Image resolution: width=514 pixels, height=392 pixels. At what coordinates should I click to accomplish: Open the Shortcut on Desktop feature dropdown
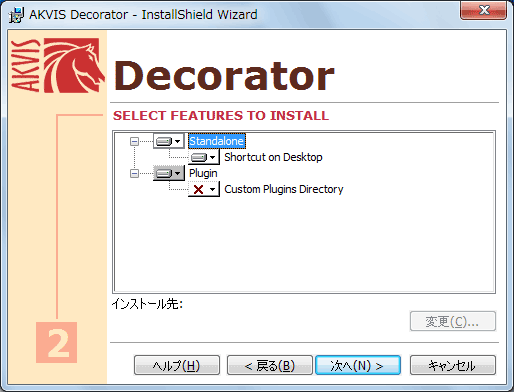coord(204,157)
